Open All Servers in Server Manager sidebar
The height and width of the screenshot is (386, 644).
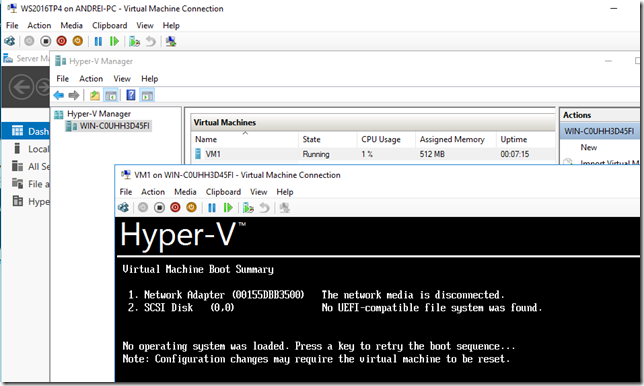click(26, 166)
